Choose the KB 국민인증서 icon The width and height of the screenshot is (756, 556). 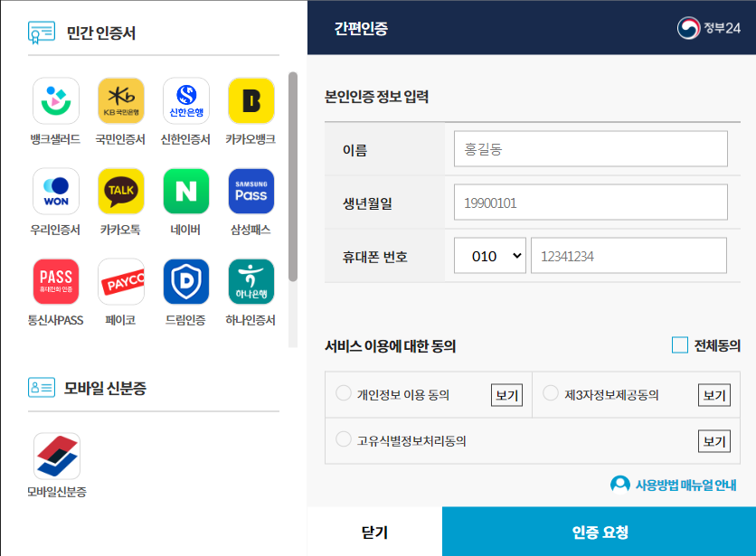(121, 100)
